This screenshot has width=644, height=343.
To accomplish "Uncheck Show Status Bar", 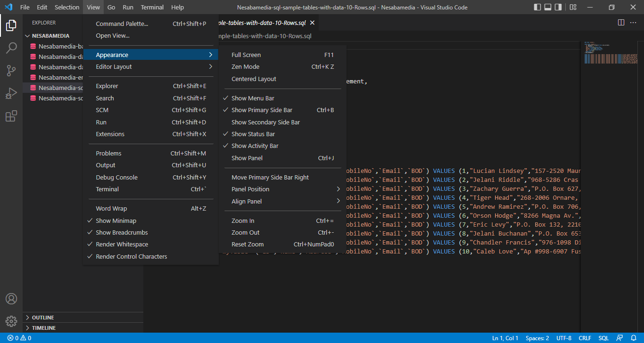I will [x=253, y=134].
